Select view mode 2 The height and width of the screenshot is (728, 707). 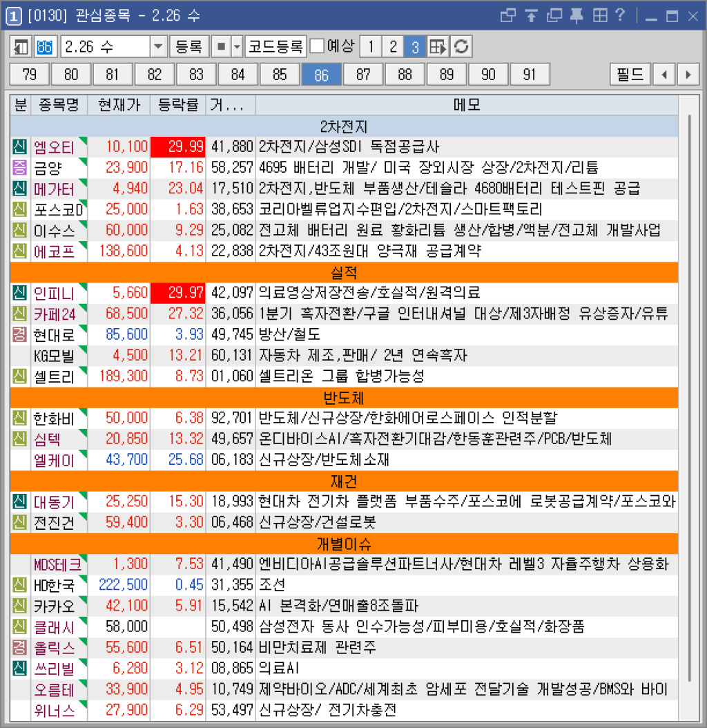tap(393, 46)
